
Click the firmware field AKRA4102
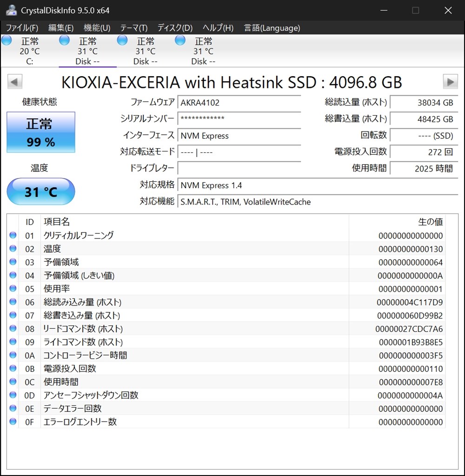[x=239, y=102]
